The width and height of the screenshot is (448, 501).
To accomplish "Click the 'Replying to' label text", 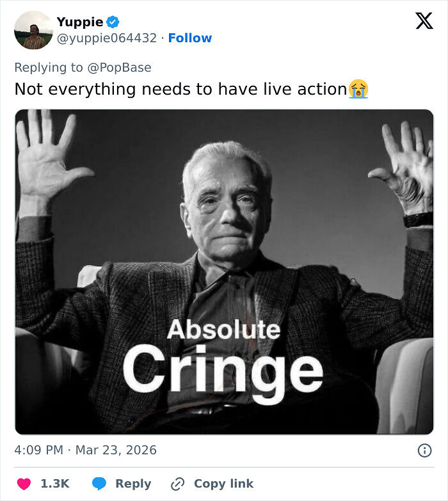I will (50, 67).
